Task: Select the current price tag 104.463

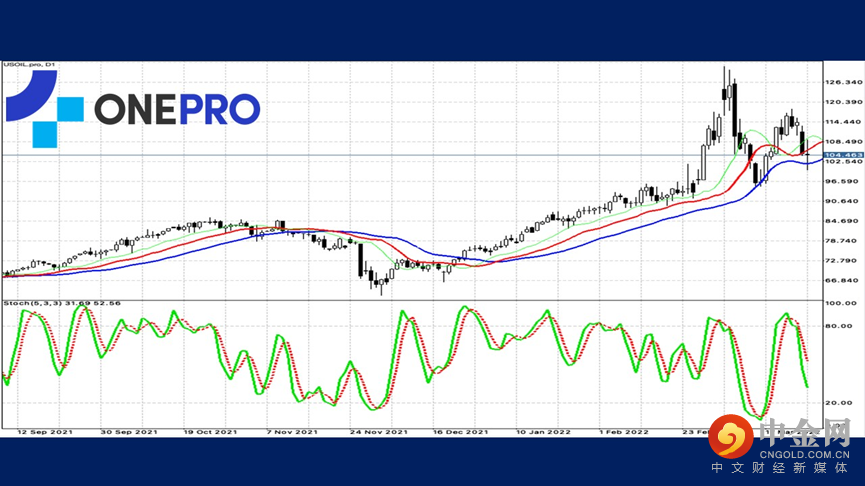Action: [843, 155]
